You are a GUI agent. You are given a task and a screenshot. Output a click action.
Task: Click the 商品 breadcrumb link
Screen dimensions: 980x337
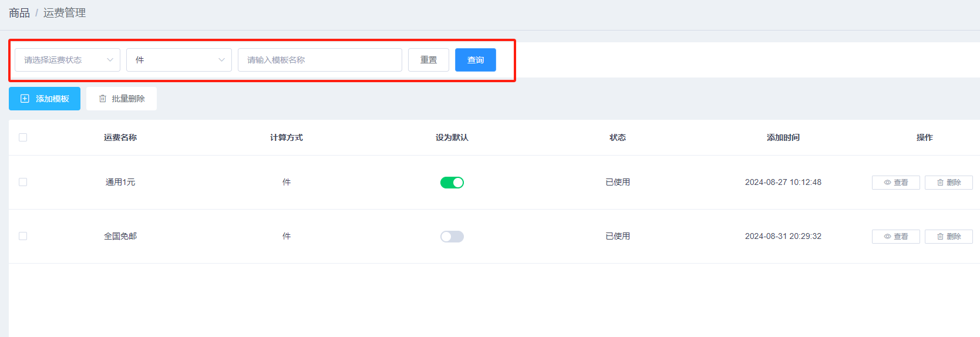tap(19, 13)
